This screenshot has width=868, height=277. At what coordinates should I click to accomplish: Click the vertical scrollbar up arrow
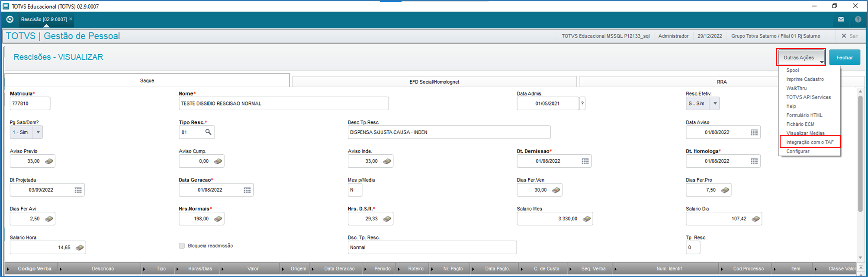click(860, 91)
